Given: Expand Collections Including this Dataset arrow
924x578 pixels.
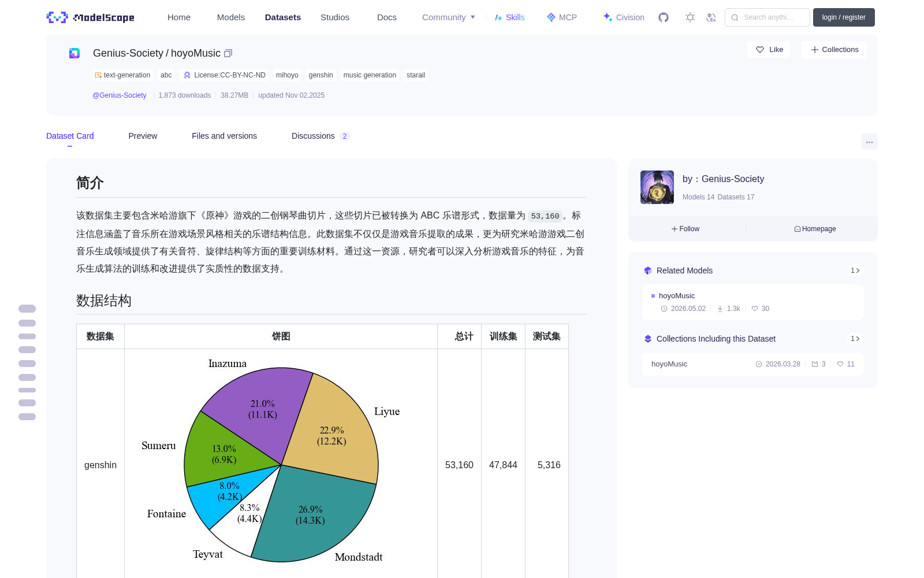Looking at the screenshot, I should point(855,339).
